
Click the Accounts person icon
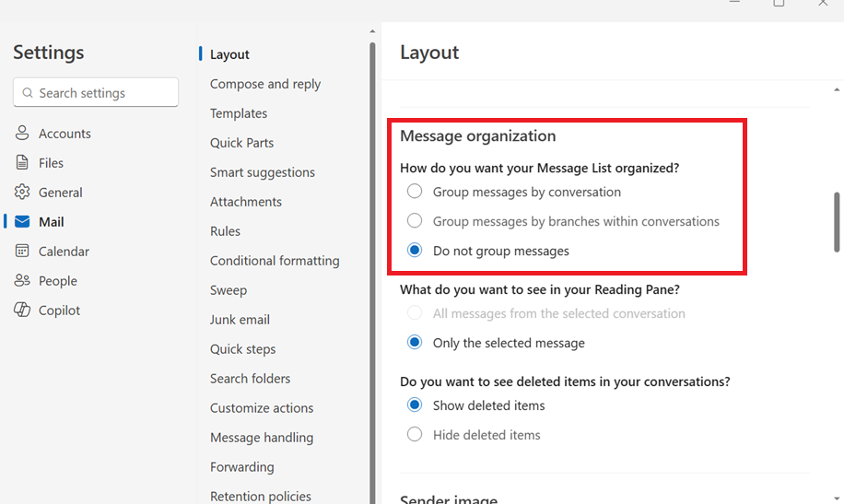(x=22, y=133)
